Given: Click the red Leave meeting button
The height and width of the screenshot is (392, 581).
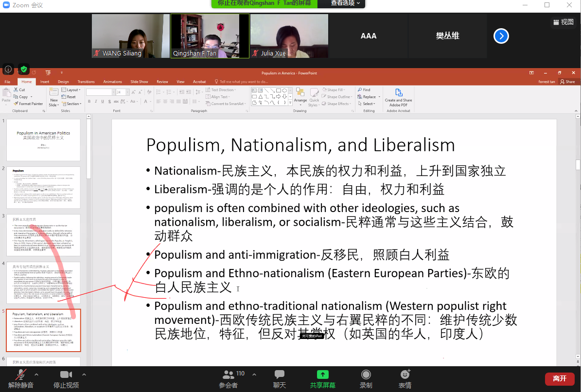Looking at the screenshot, I should click(x=559, y=378).
